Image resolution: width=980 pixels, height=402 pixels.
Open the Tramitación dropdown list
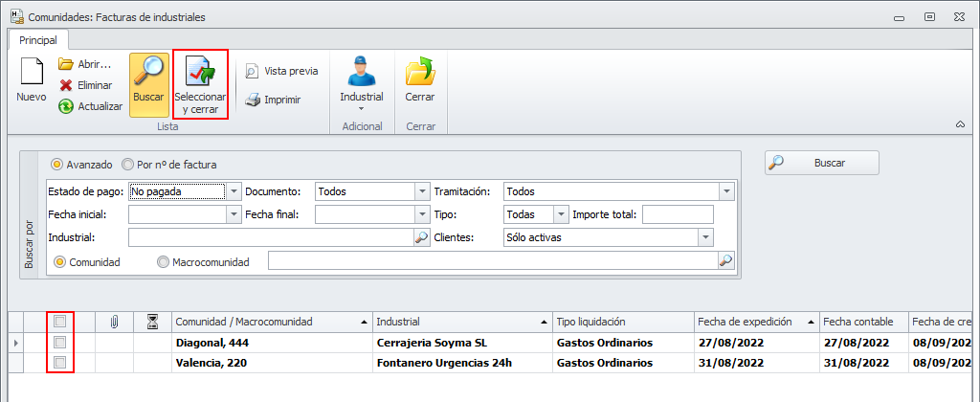(726, 191)
